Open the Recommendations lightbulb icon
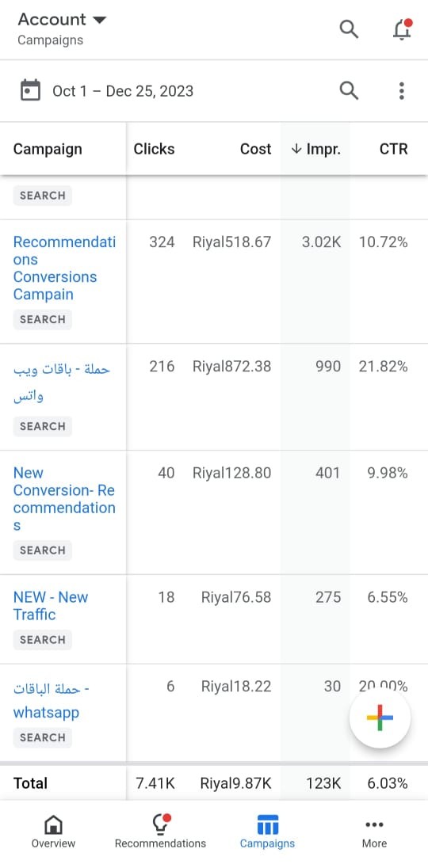 click(x=161, y=824)
